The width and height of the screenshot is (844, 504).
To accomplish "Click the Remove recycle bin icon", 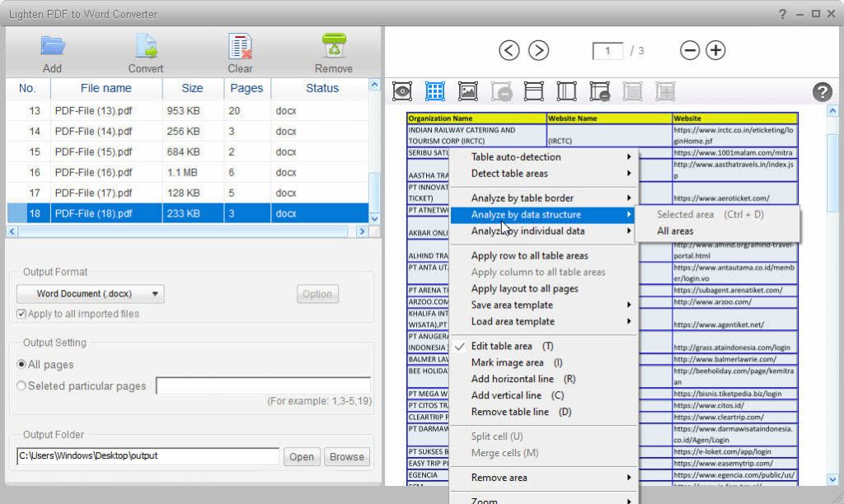I will (335, 46).
